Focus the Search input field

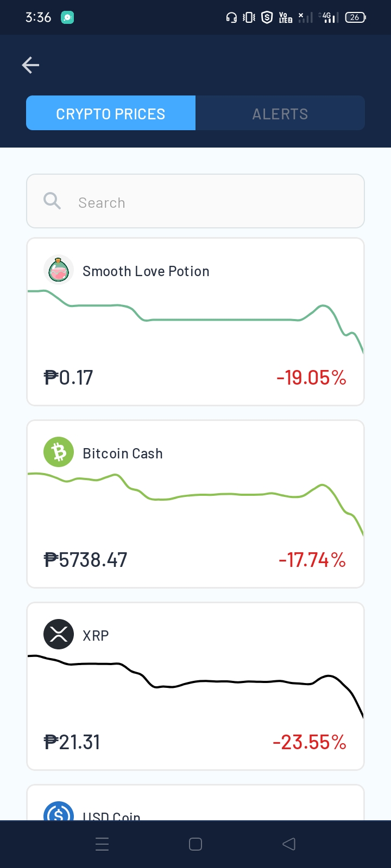point(195,201)
